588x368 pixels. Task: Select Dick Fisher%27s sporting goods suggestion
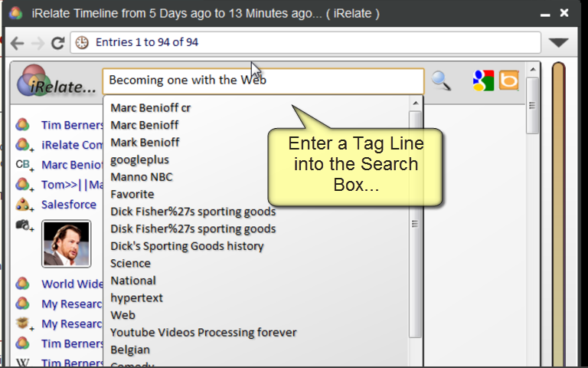(193, 212)
